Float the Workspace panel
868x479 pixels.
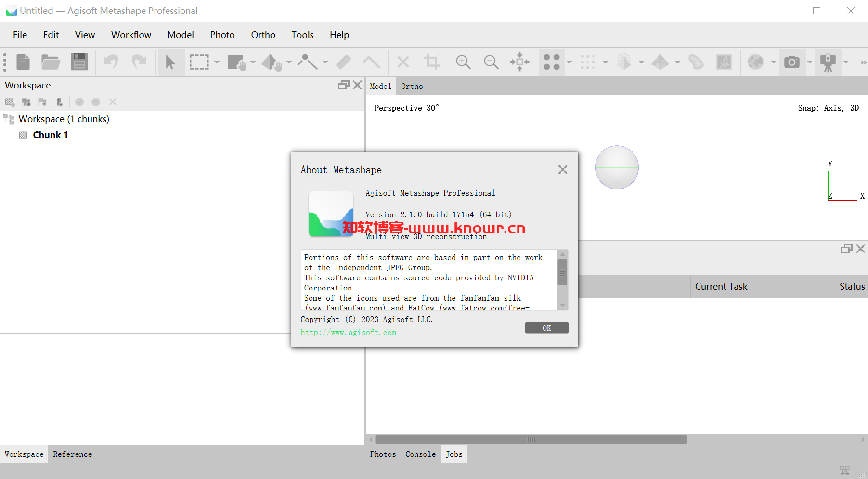tap(343, 85)
